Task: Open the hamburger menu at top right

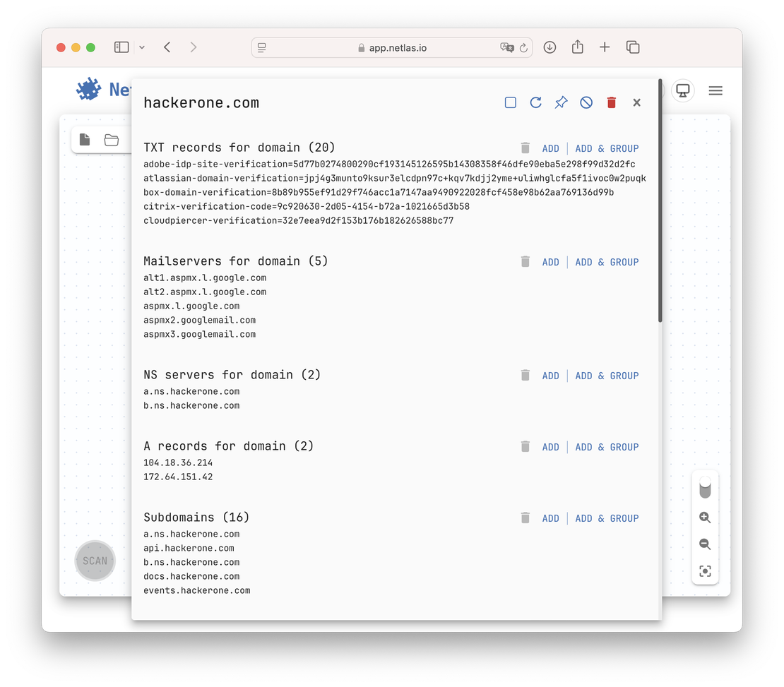Action: tap(715, 90)
